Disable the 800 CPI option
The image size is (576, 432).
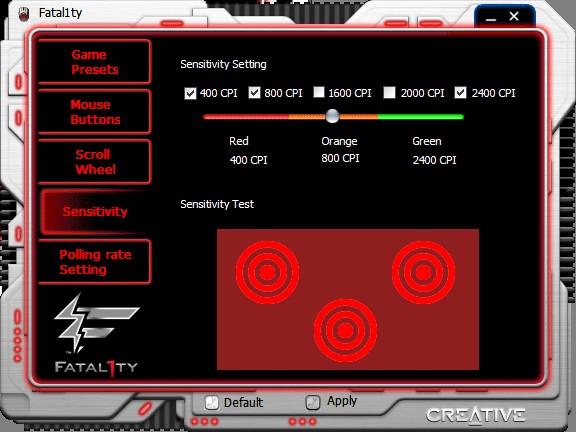[x=254, y=93]
